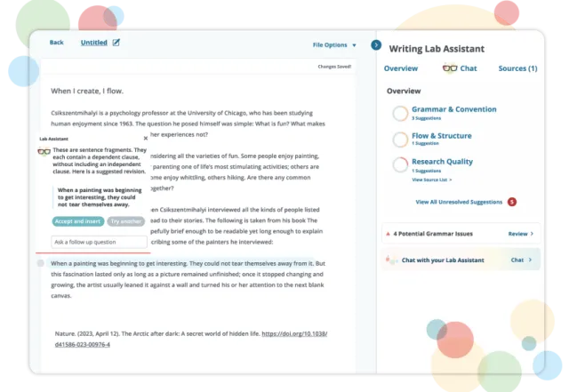
Task: Close the Lab Assistant suggestion popup
Action: [146, 139]
